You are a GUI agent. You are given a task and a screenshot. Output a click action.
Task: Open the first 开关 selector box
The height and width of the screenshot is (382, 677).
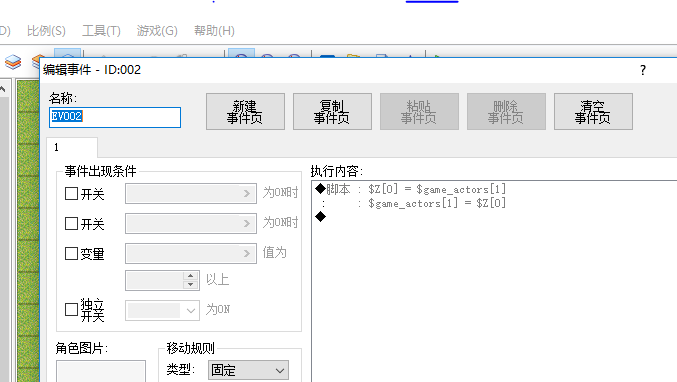tap(191, 193)
